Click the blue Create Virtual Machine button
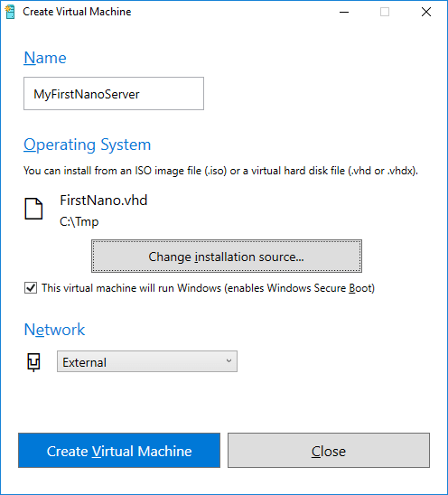Screen dimensions: 448x495 pyautogui.click(x=119, y=451)
